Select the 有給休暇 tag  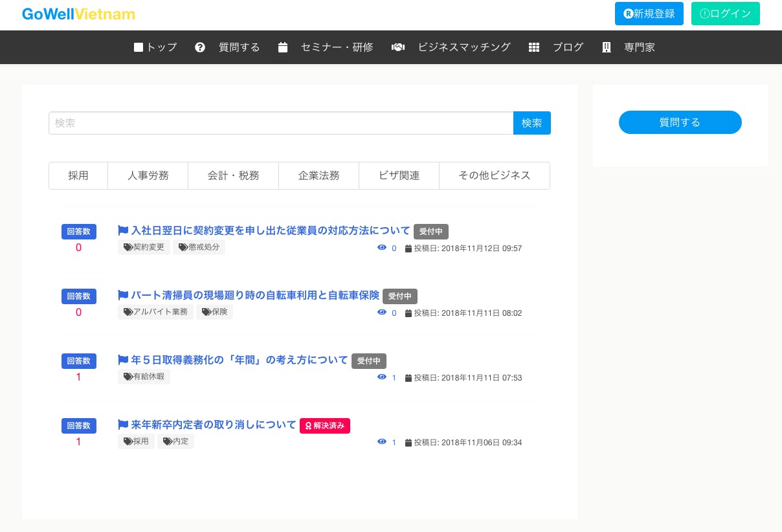144,377
